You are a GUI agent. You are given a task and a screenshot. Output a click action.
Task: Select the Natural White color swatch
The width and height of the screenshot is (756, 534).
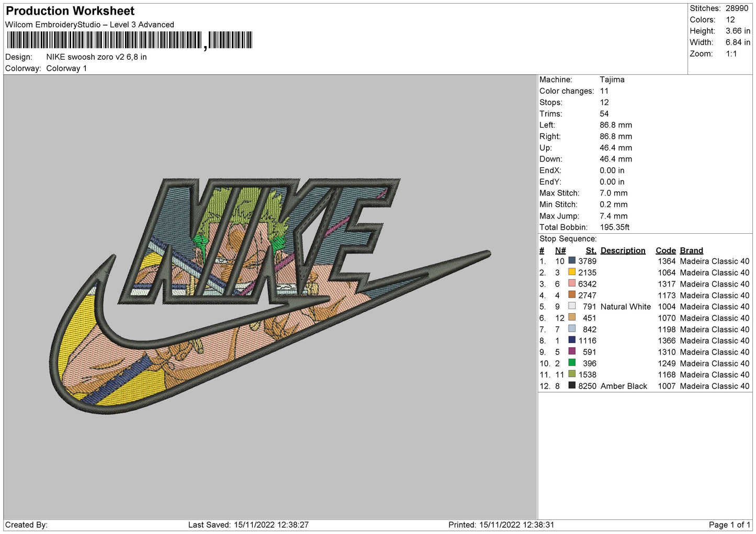pyautogui.click(x=572, y=306)
